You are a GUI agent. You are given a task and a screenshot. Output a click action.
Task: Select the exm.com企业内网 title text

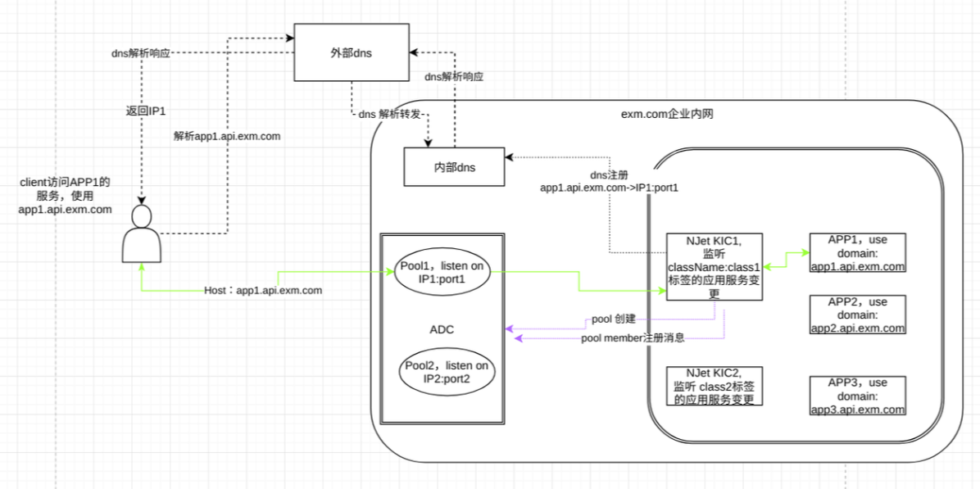(x=667, y=114)
